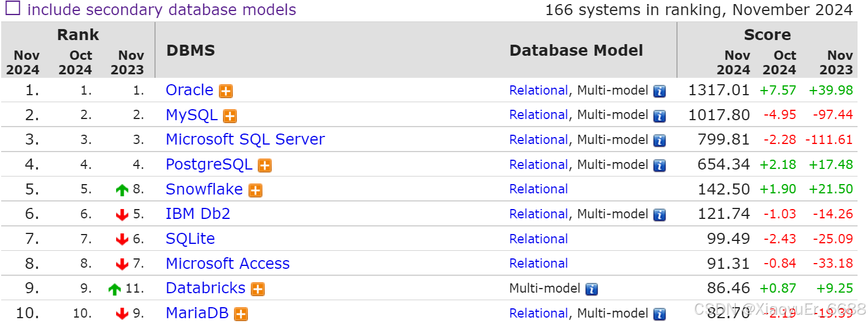Click the info icon in Microsoft SQL Server row
This screenshot has height=324, width=868.
click(660, 141)
